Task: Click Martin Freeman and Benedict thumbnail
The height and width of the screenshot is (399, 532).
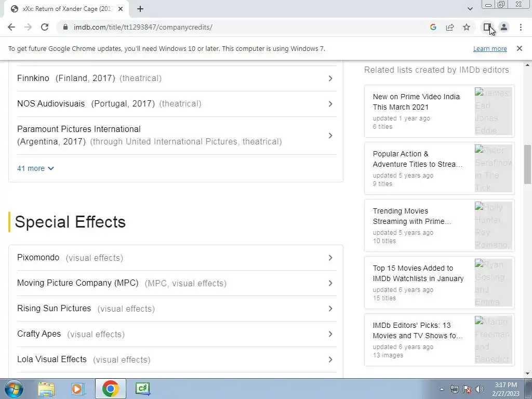Action: point(494,339)
